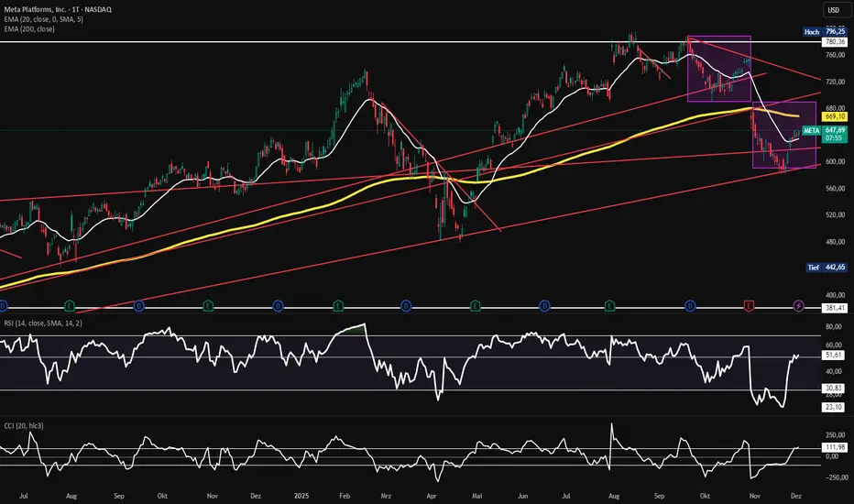The height and width of the screenshot is (504, 854).
Task: Click the green earnings marker below February 2025
Action: click(x=338, y=306)
